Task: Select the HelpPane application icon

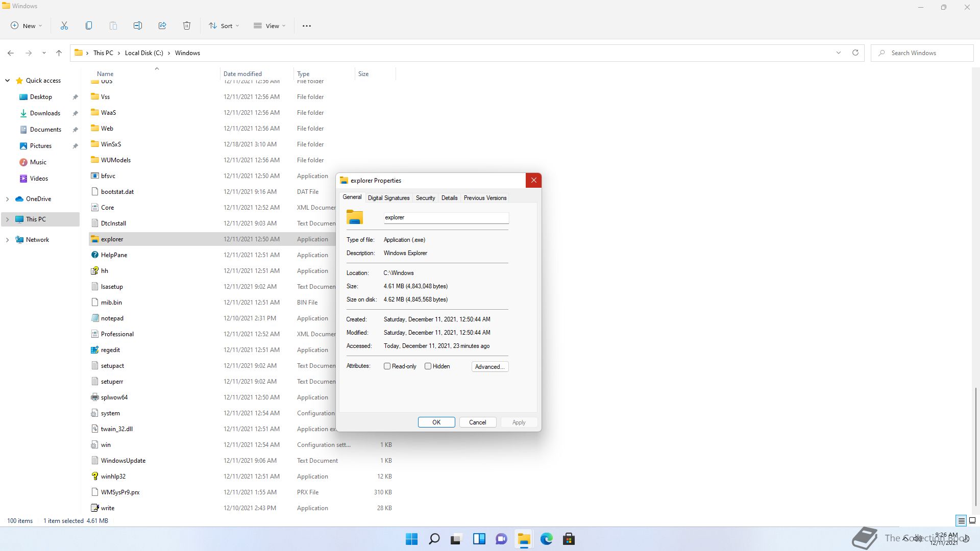Action: [x=94, y=255]
